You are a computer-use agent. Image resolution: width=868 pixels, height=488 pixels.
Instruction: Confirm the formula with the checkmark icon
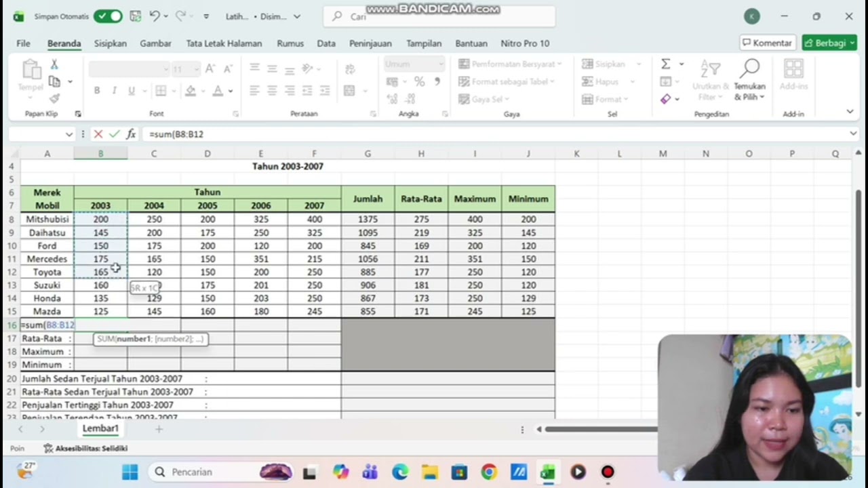coord(114,134)
